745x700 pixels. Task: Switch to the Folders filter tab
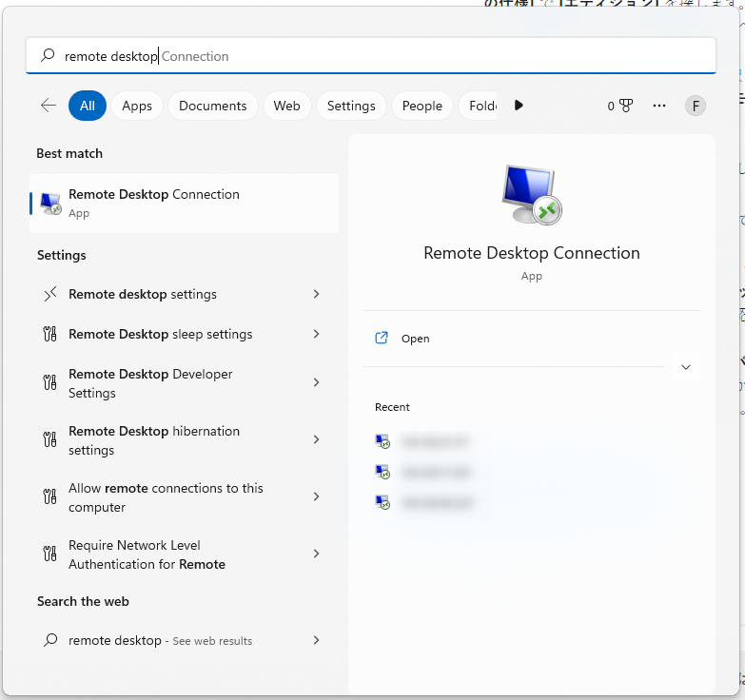tap(479, 106)
